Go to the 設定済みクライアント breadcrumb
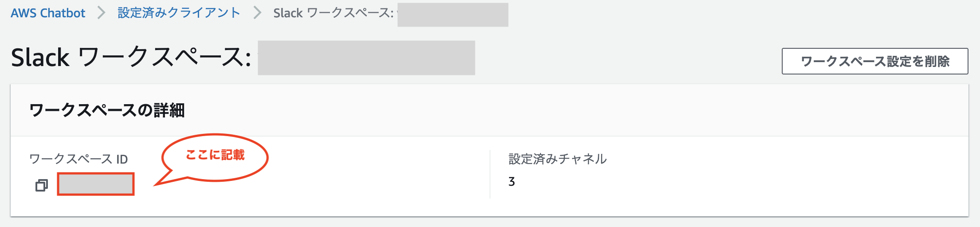 [x=179, y=13]
